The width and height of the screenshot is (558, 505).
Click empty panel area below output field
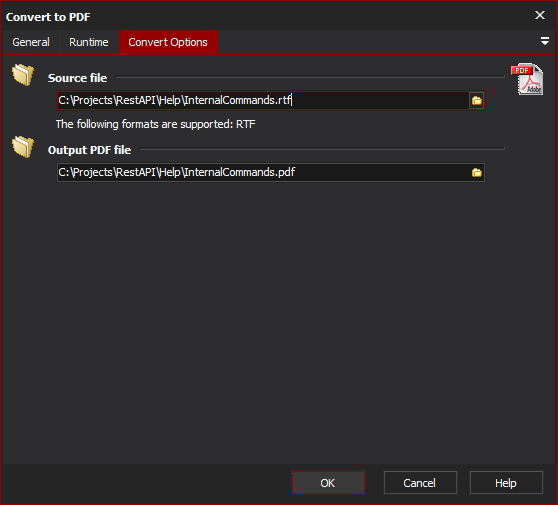point(278,320)
